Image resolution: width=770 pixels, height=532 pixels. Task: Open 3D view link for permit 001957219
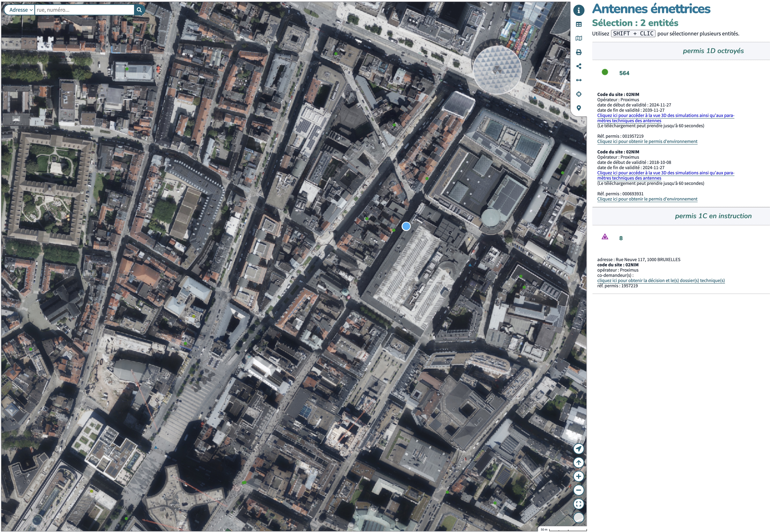click(x=665, y=118)
